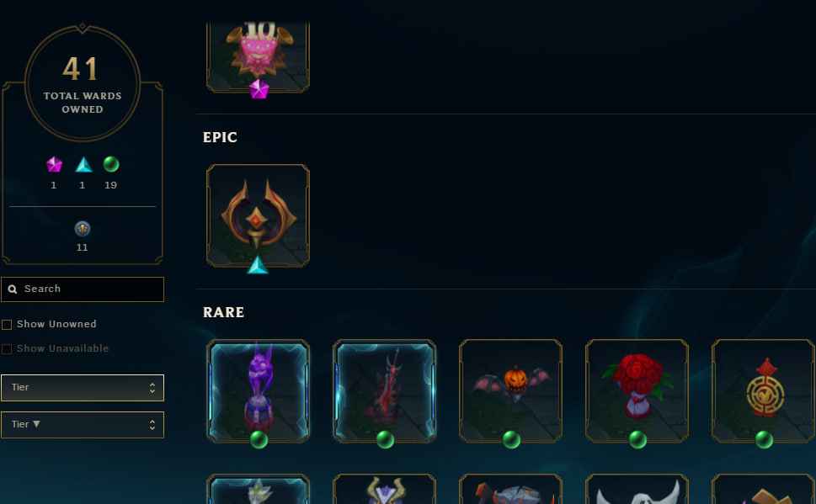The image size is (816, 504).
Task: Focus the ward Search input field
Action: (83, 289)
